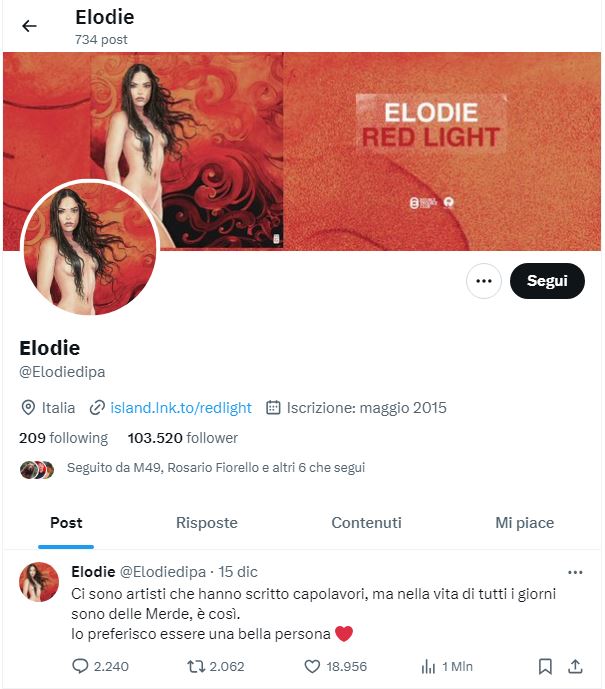
Task: Show the 103.520 follower list
Action: (x=183, y=438)
